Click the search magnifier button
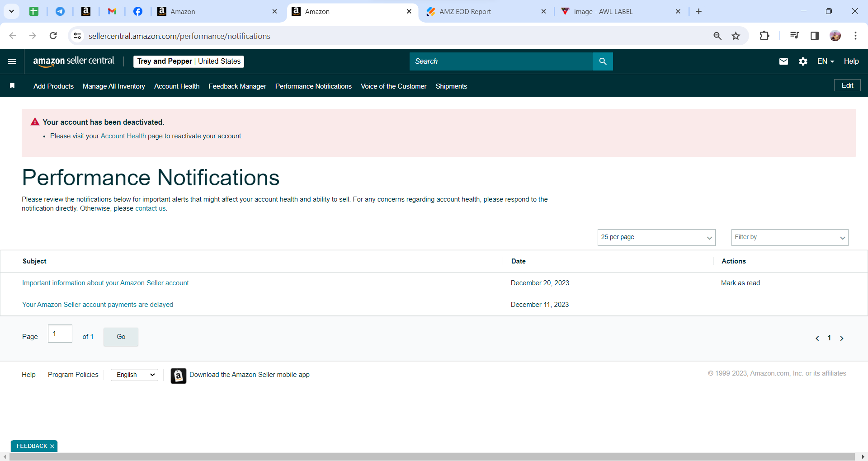The height and width of the screenshot is (461, 868). 603,61
